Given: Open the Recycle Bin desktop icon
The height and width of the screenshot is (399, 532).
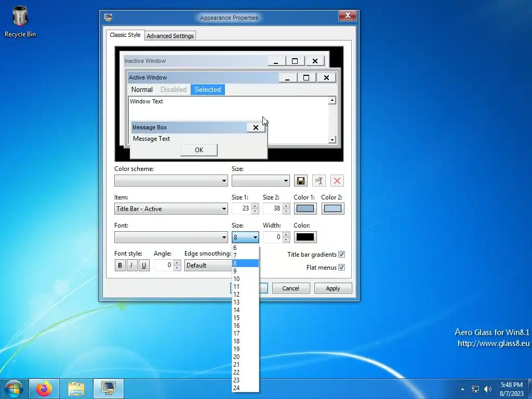Looking at the screenshot, I should [20, 21].
